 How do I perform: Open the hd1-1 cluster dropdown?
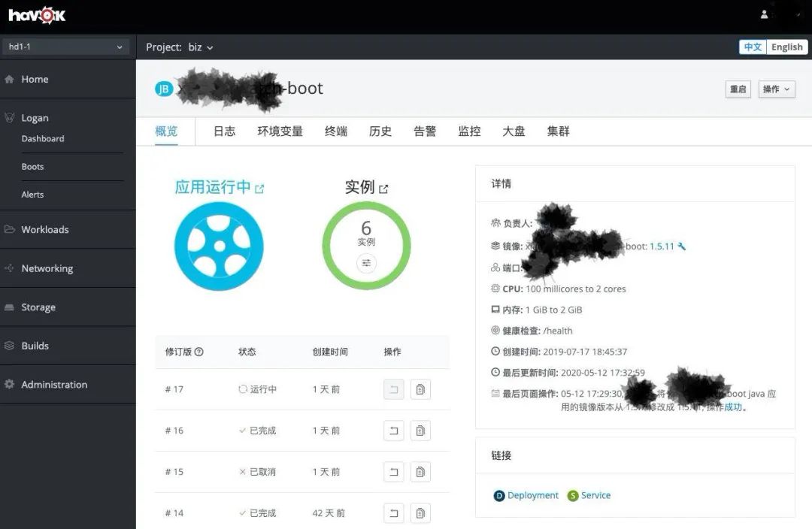65,47
